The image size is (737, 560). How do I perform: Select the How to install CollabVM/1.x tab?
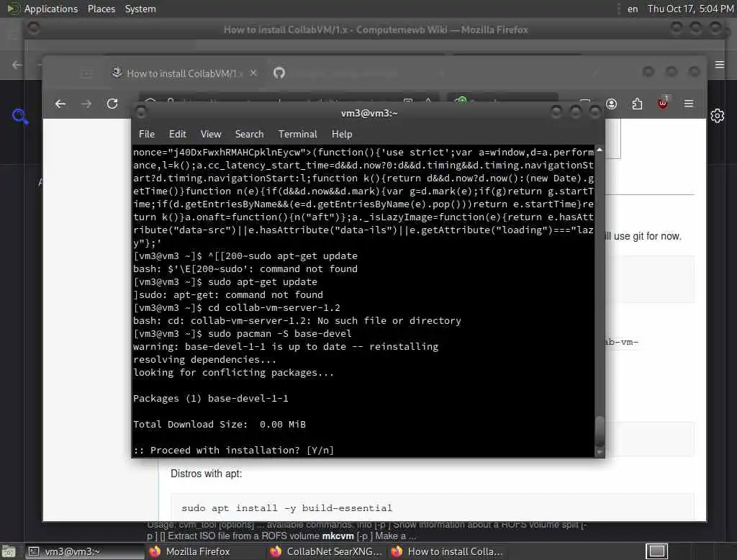point(184,73)
